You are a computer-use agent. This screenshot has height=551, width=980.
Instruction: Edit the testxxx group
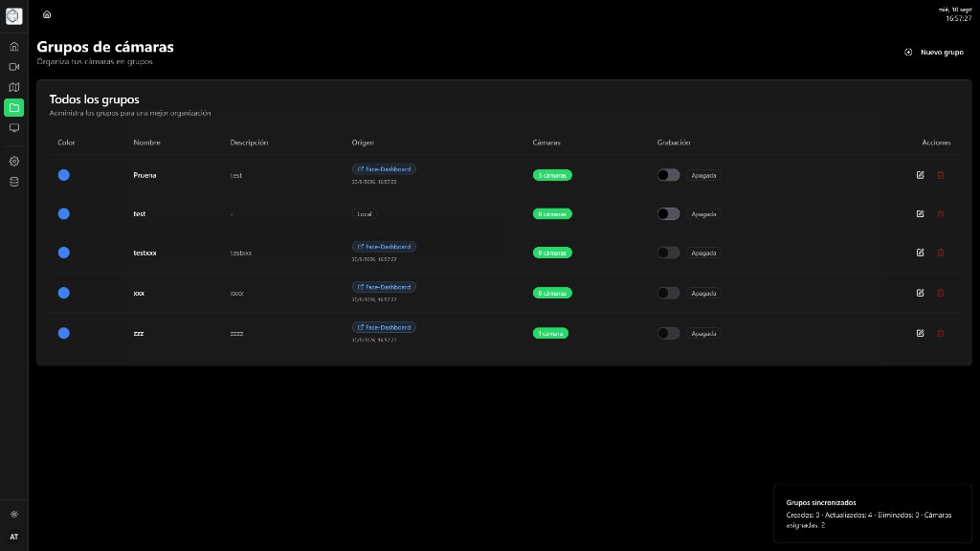920,253
